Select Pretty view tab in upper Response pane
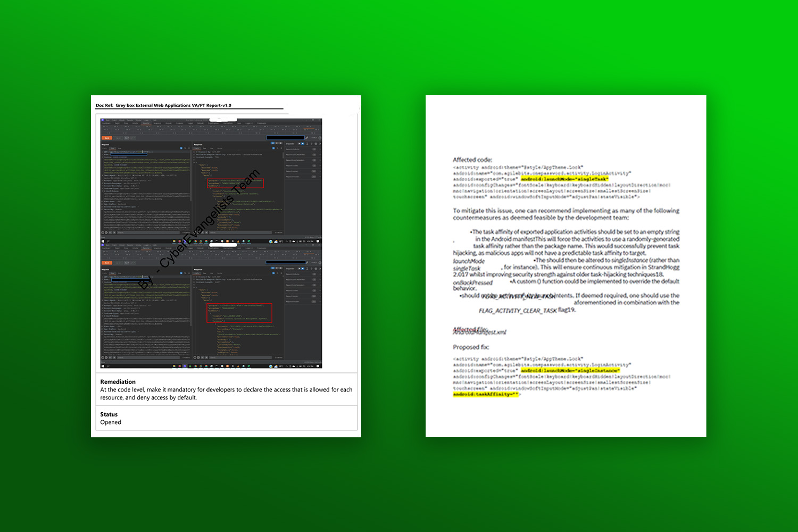The height and width of the screenshot is (532, 798). click(197, 148)
